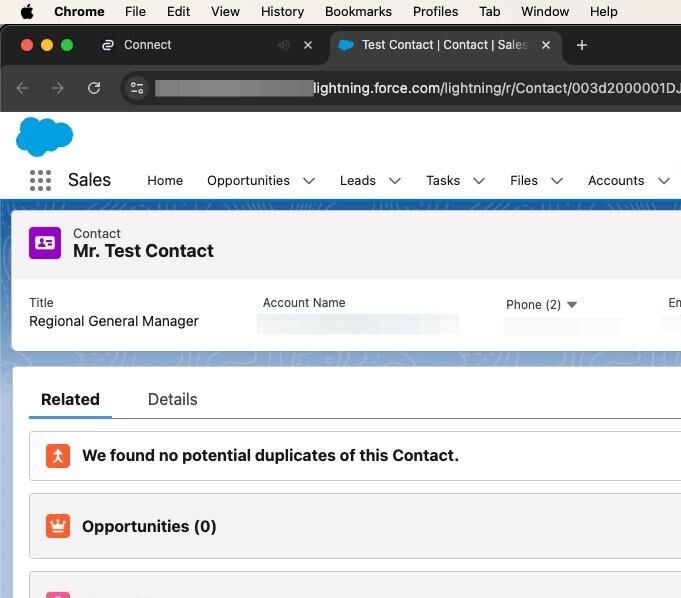Open a new browser tab with plus
Screen dimensions: 681x598
pos(582,45)
